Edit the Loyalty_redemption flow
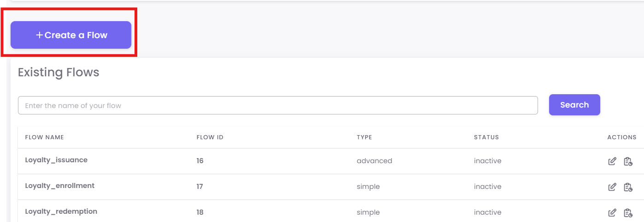 point(612,213)
